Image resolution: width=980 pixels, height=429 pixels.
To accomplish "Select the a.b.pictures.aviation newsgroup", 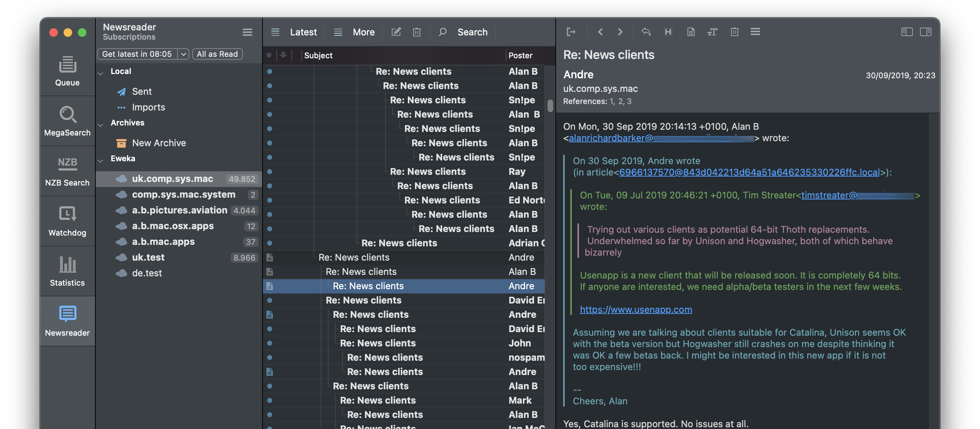I will click(179, 210).
